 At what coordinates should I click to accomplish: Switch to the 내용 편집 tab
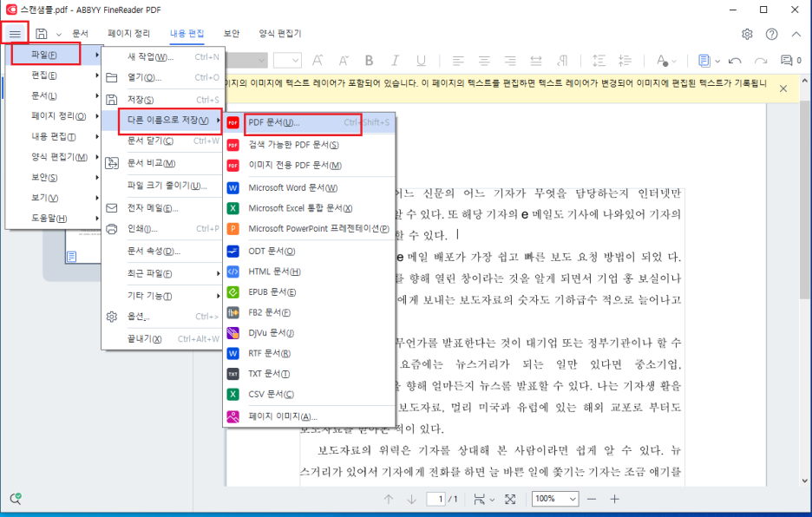[187, 34]
